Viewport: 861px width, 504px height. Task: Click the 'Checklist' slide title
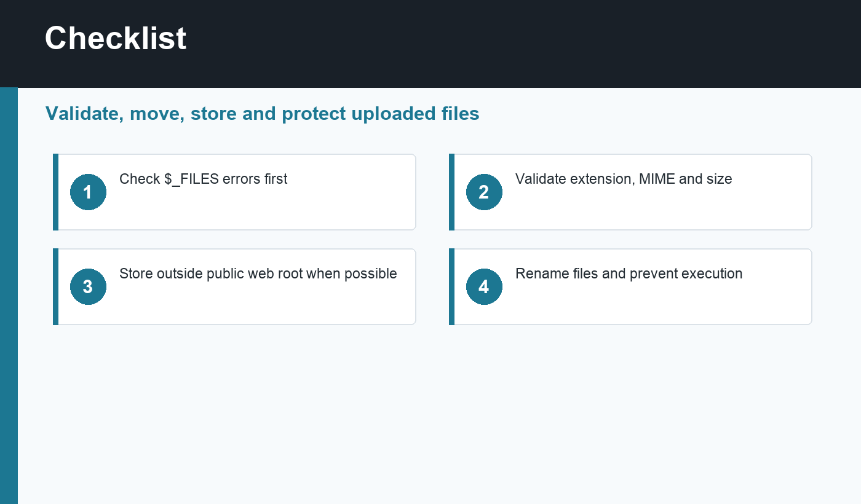tap(116, 38)
